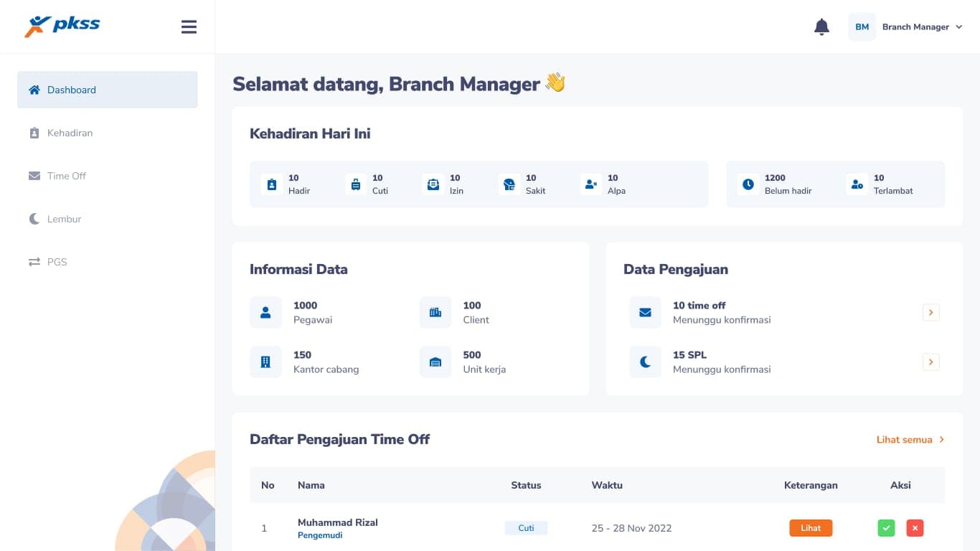Click the Unit kerja icon
Image resolution: width=980 pixels, height=551 pixels.
(435, 362)
